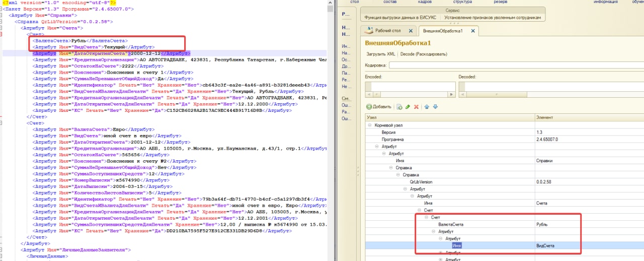Click the Загрузить XML button
The image size is (644, 261).
click(x=380, y=54)
